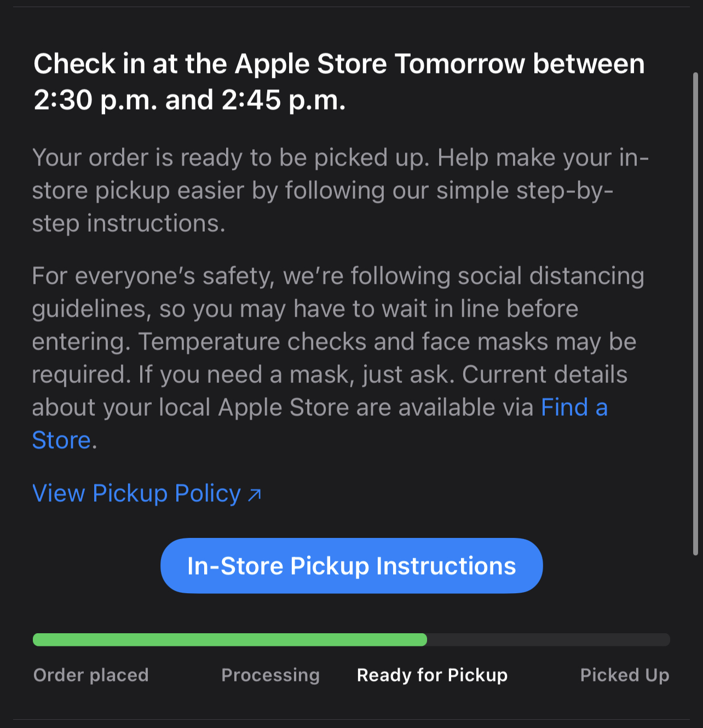The image size is (703, 728).
Task: Click the word 'Store' on link's second line
Action: 61,440
